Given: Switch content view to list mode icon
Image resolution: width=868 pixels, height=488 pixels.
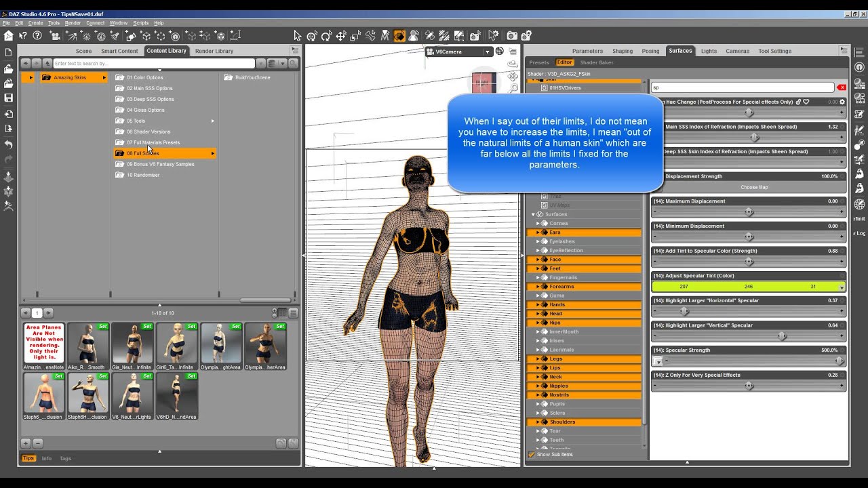Looking at the screenshot, I should point(294,312).
